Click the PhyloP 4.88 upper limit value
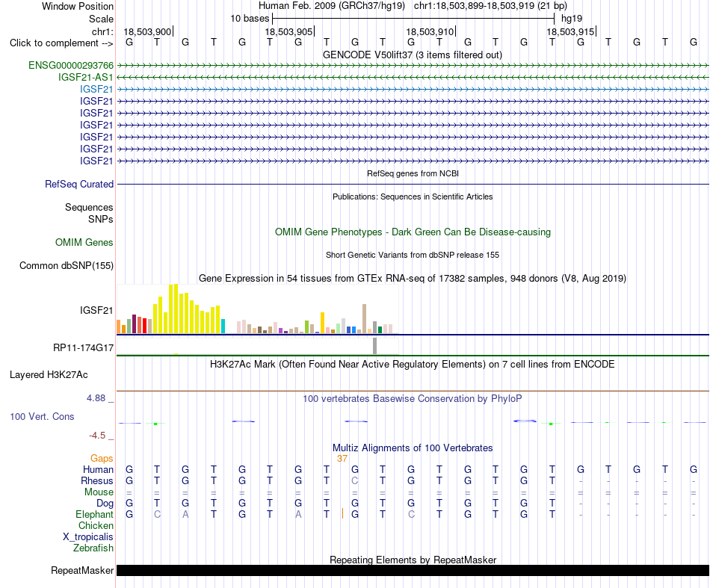Image resolution: width=710 pixels, height=588 pixels. (x=96, y=398)
